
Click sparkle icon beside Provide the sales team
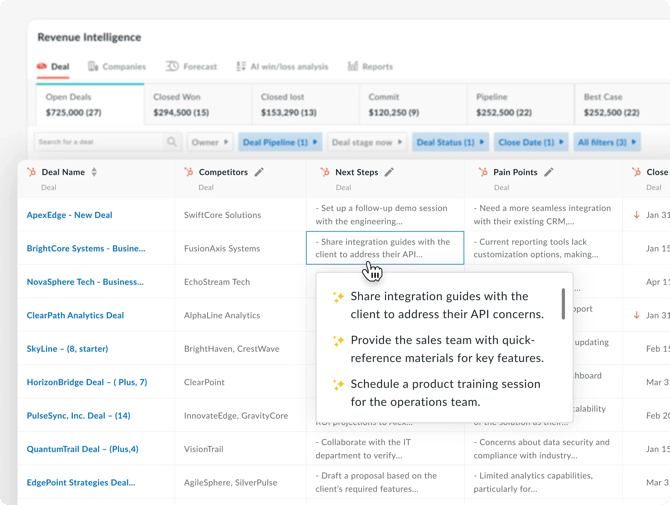(x=338, y=341)
